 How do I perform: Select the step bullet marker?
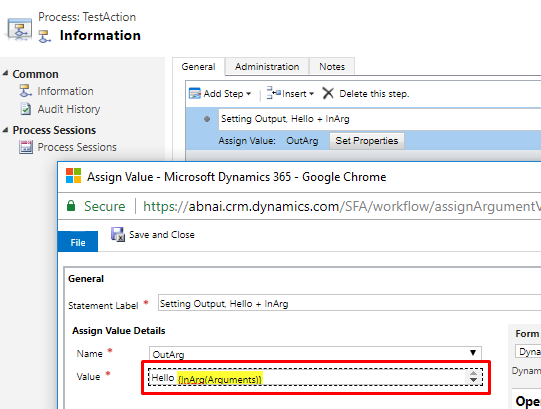[x=207, y=119]
